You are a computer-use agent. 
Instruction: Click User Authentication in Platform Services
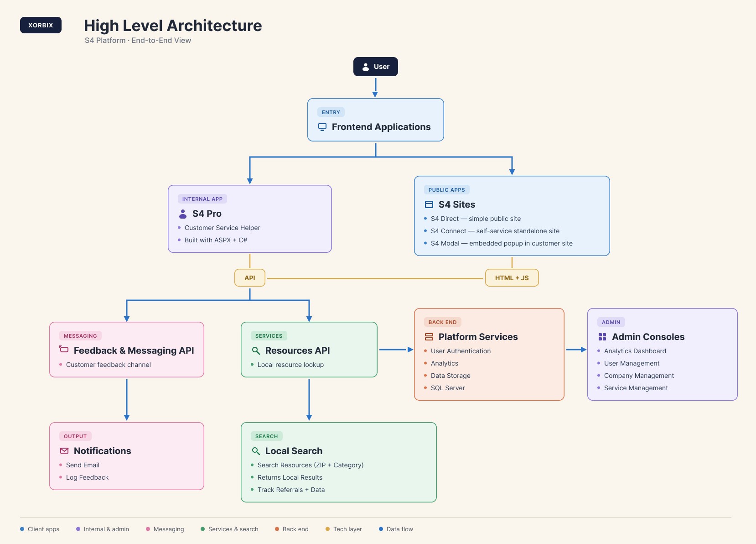click(x=461, y=351)
